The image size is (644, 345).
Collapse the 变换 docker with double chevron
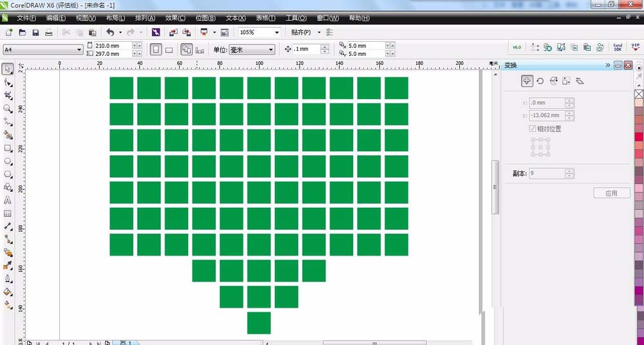[608, 65]
